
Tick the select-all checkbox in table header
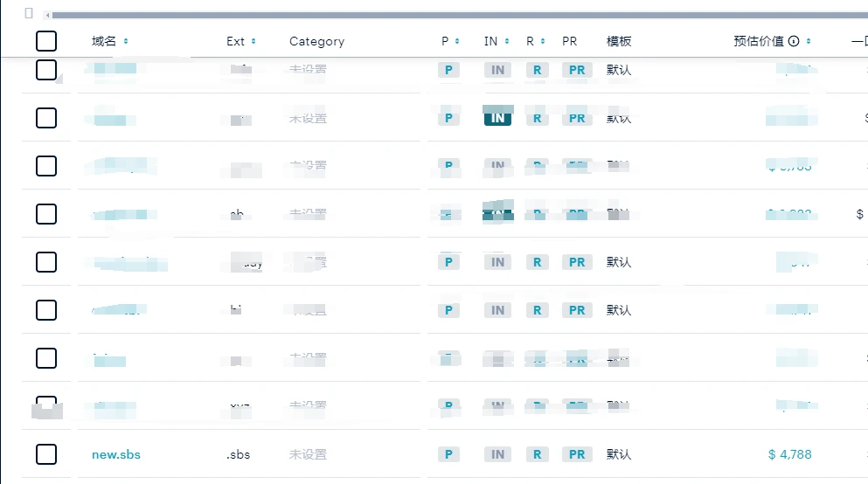coord(46,41)
